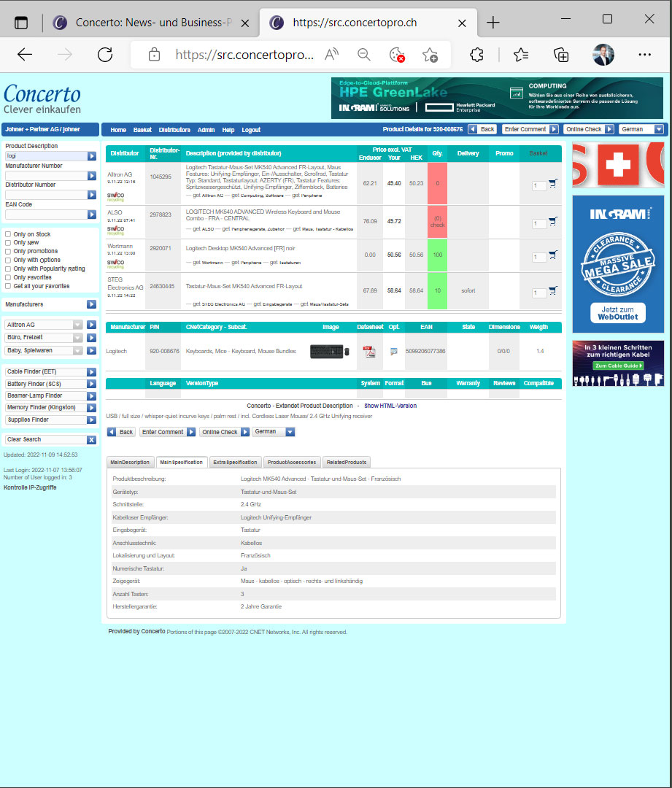Click Enter Comment in top bar
This screenshot has width=672, height=788.
click(x=530, y=130)
